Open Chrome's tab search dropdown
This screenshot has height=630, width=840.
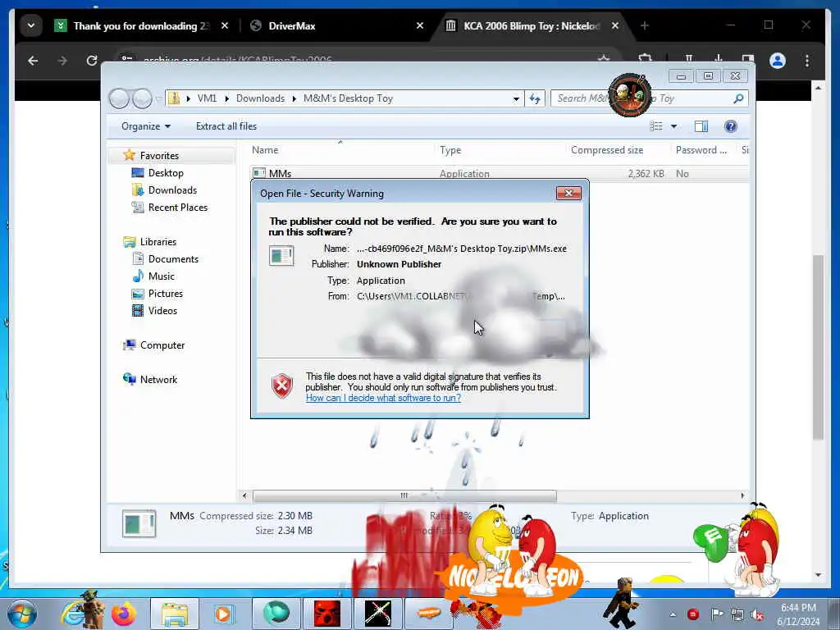(x=31, y=25)
